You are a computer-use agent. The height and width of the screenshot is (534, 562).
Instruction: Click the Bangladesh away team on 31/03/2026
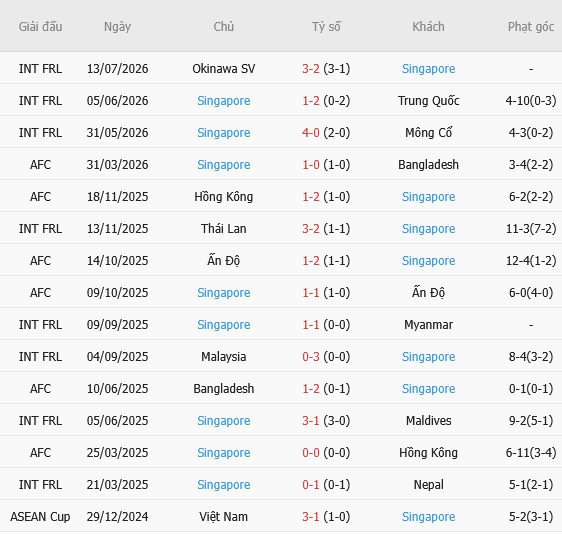coord(428,165)
